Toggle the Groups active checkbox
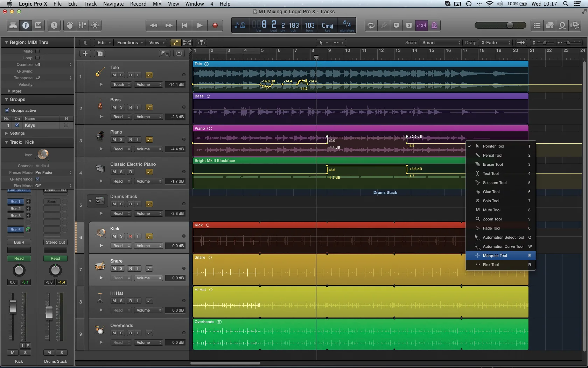Screen dimensions: 588x368 [x=8, y=110]
